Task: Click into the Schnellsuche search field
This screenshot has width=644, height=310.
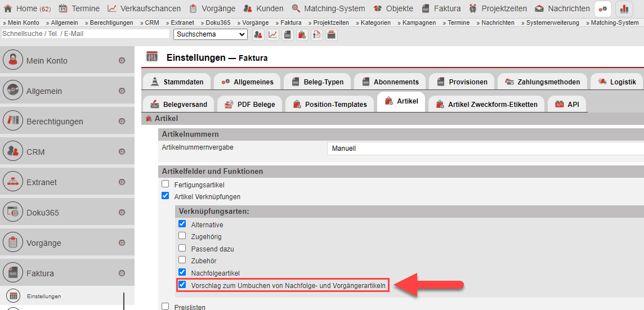Action: 85,34
